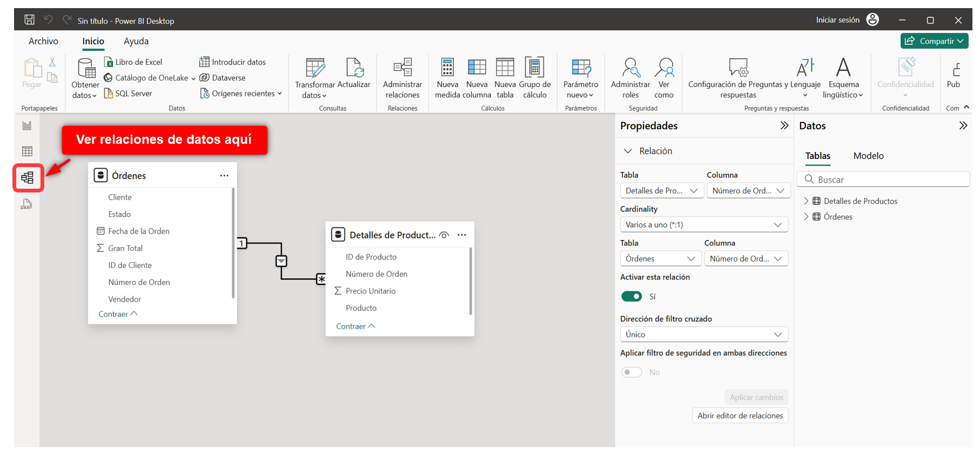
Task: Open Catálogo de OneLake
Action: tap(149, 78)
